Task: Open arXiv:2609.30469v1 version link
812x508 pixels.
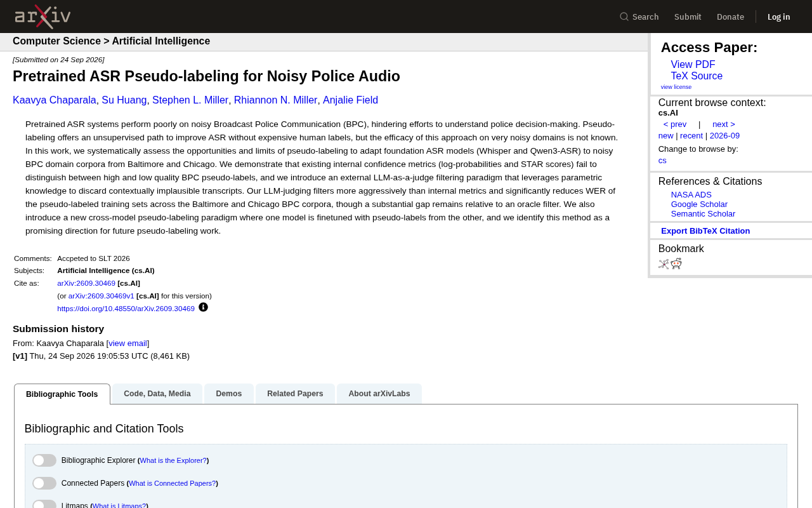Action: [x=101, y=296]
